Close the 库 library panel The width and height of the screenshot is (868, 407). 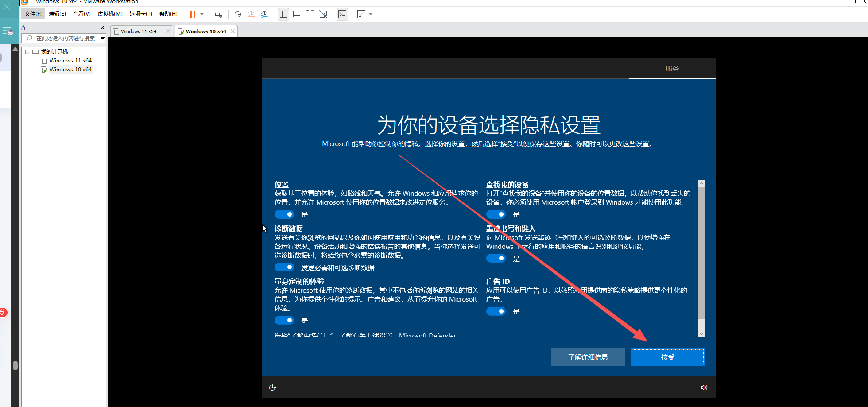tap(102, 27)
